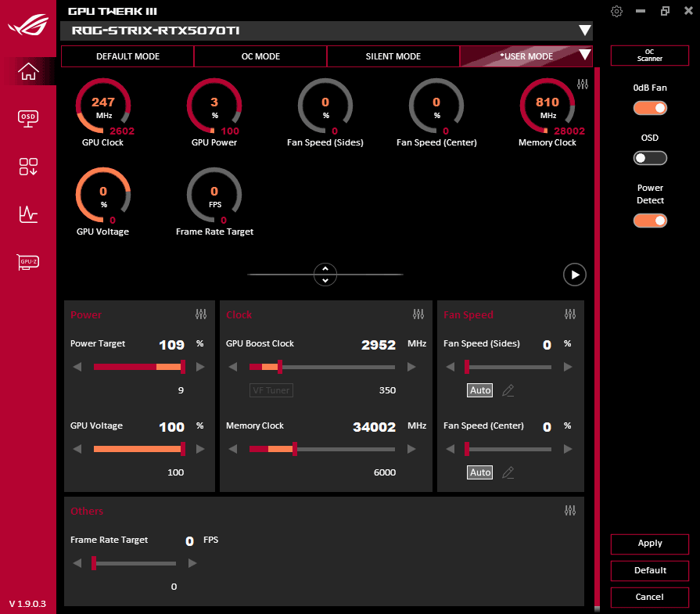
Task: Select the home icon in the left sidebar
Action: pos(27,71)
